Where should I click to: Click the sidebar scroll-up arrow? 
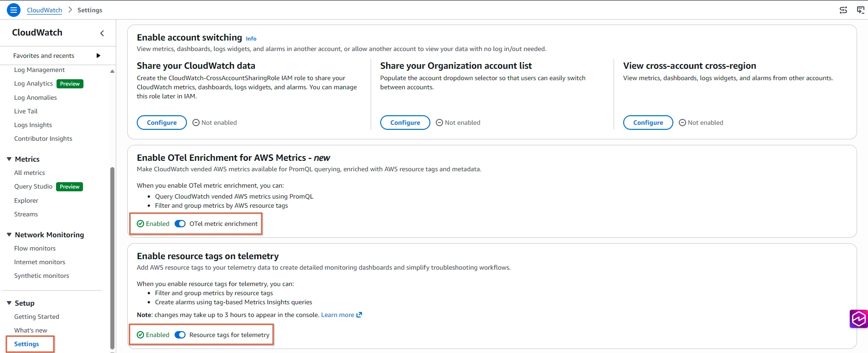pos(112,72)
